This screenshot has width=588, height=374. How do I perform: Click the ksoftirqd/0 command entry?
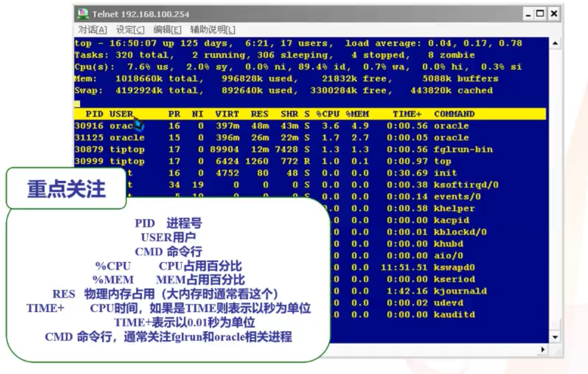(x=466, y=185)
